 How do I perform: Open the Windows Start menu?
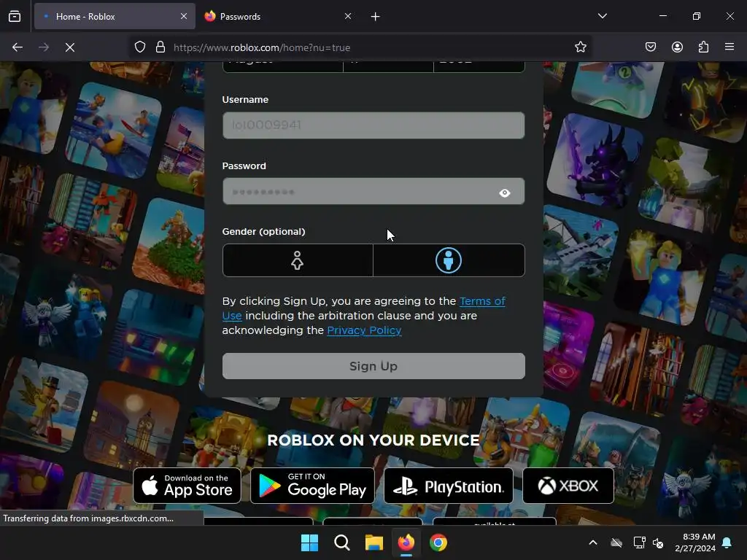(x=309, y=542)
